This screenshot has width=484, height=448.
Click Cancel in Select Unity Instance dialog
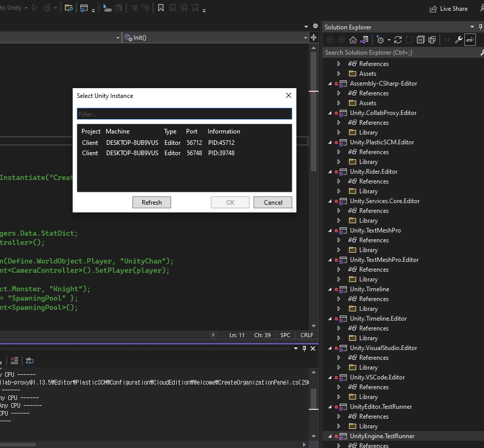click(273, 203)
